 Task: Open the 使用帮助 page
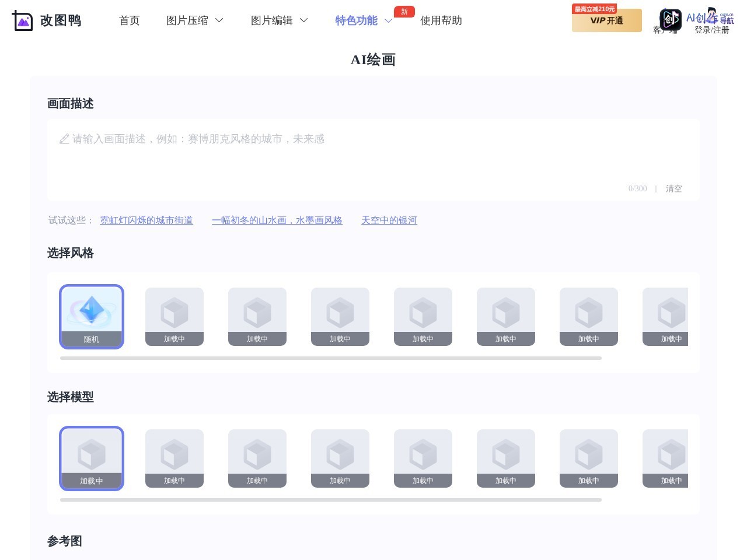click(441, 20)
